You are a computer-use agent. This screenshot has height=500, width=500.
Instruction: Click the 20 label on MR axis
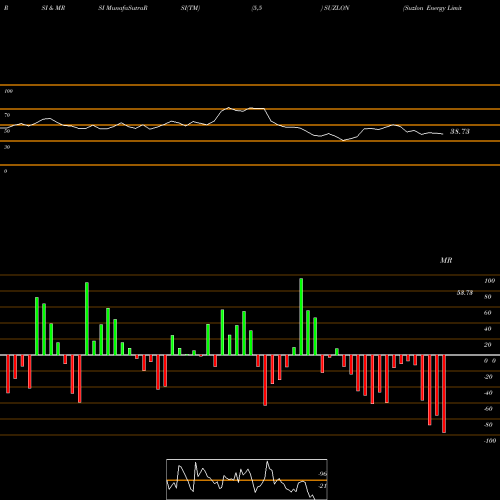click(487, 345)
